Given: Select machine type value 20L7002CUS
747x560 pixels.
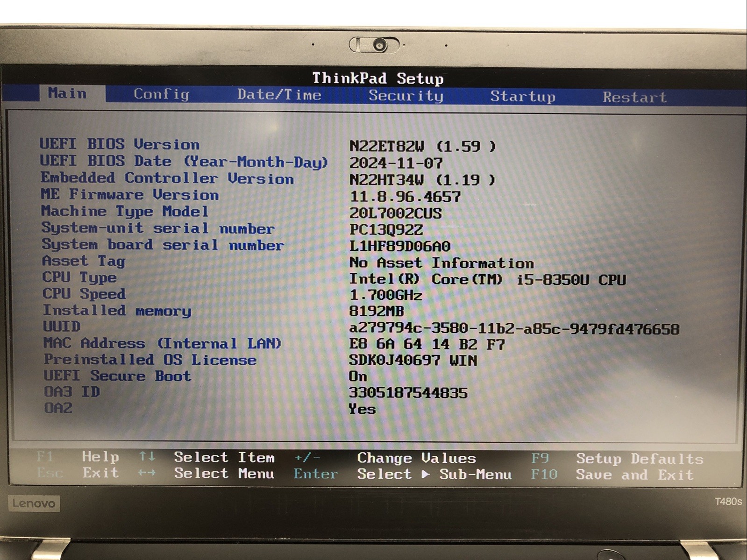Looking at the screenshot, I should [x=395, y=213].
